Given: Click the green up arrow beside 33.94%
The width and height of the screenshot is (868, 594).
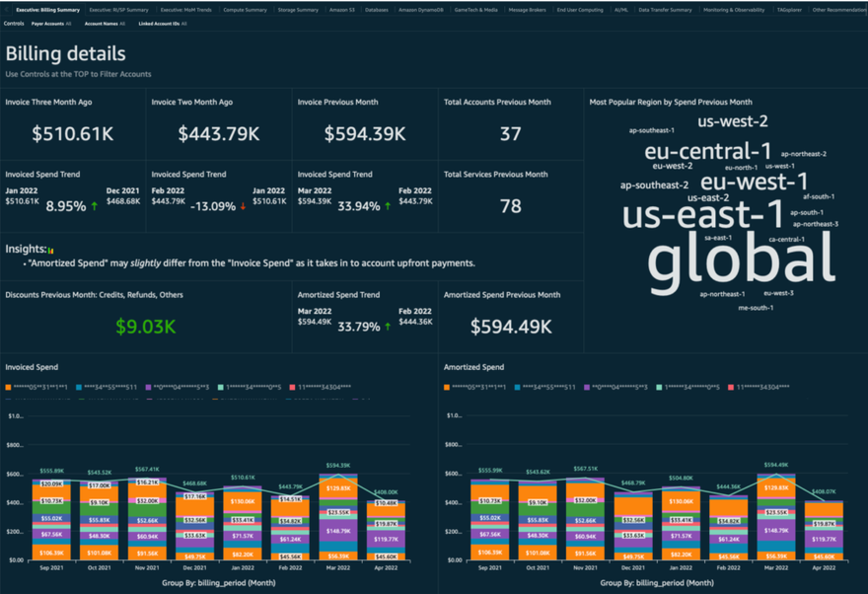Looking at the screenshot, I should pyautogui.click(x=387, y=207).
